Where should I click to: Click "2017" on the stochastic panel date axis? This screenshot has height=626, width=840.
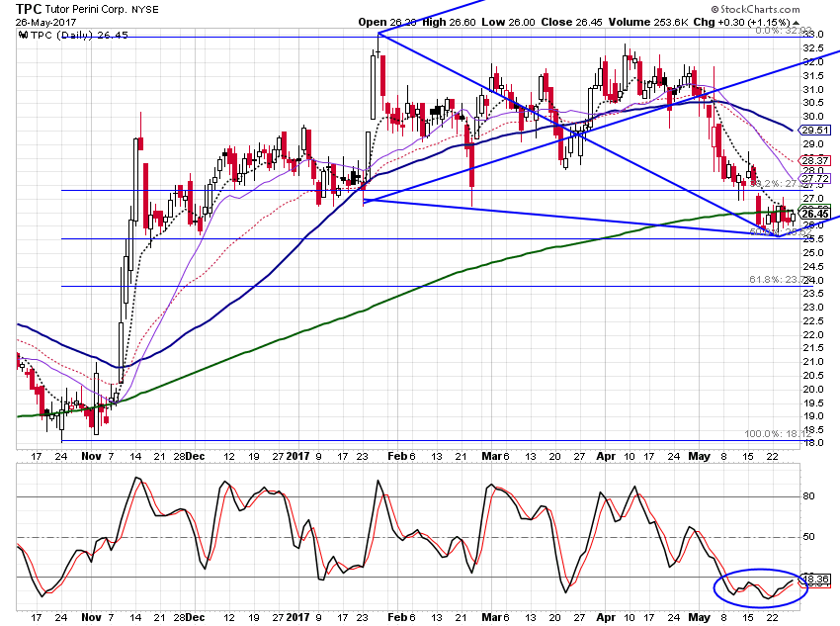point(297,617)
